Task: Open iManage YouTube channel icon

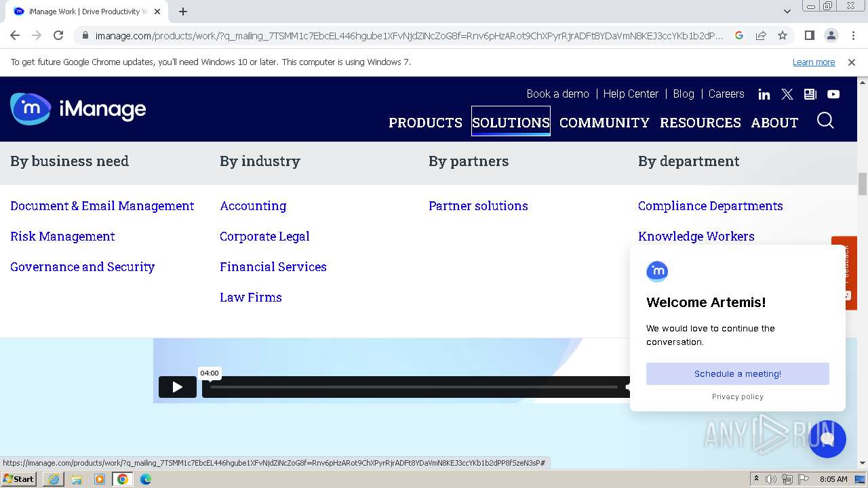Action: (x=833, y=94)
